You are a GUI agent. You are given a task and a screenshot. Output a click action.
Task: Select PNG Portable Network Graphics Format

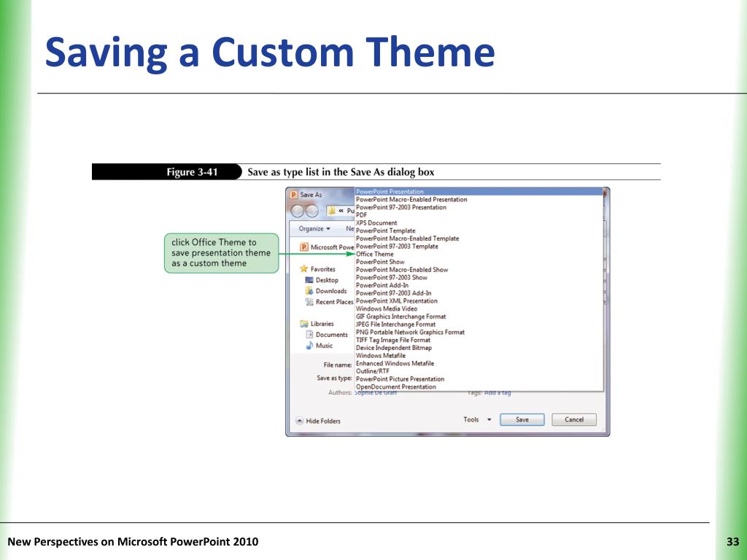[479, 332]
